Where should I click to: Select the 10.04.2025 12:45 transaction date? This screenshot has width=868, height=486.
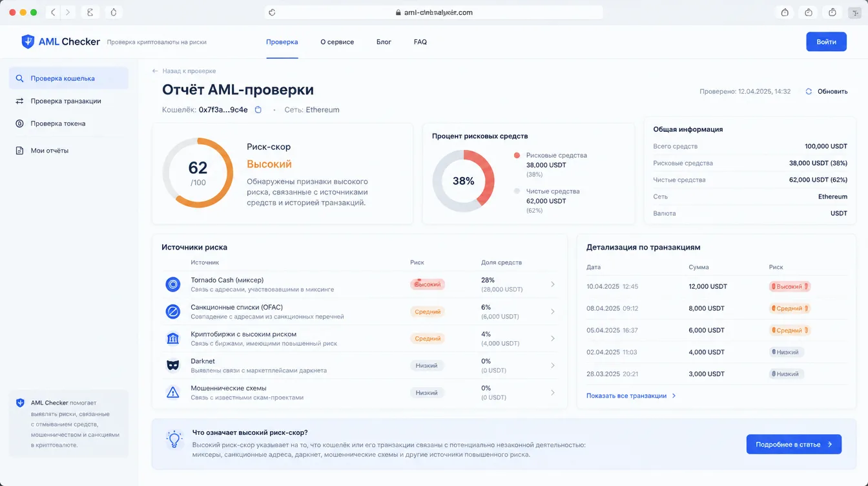coord(612,286)
